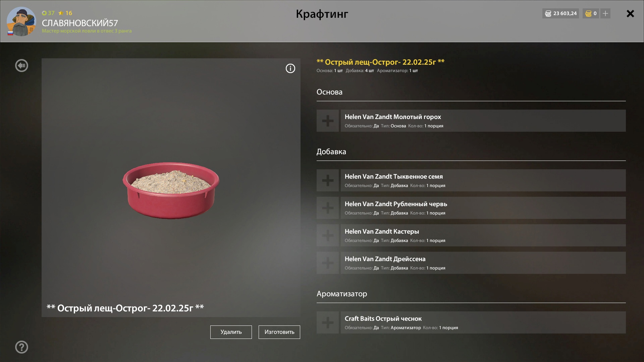This screenshot has height=362, width=644.
Task: Click the gold coins balance indicator
Action: pos(591,13)
